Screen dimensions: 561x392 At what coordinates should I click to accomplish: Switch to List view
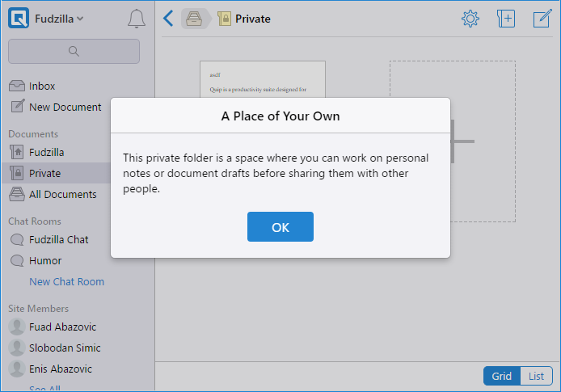coord(536,376)
